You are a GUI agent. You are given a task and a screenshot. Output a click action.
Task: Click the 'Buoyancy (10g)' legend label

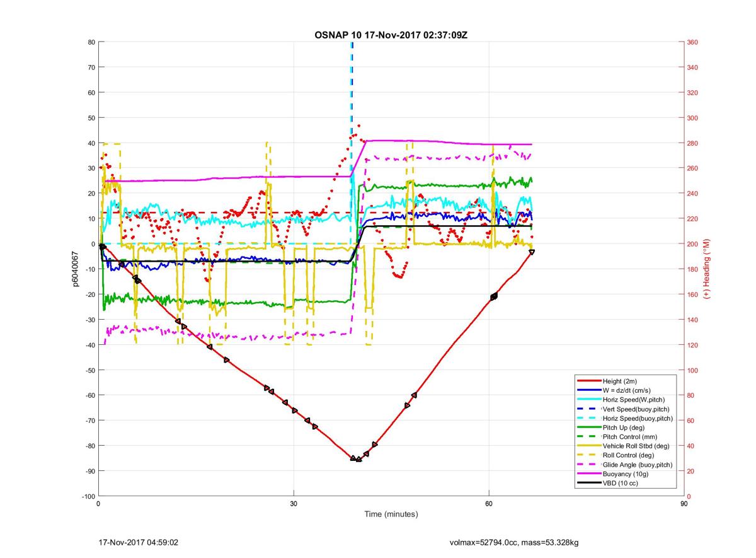(x=626, y=474)
